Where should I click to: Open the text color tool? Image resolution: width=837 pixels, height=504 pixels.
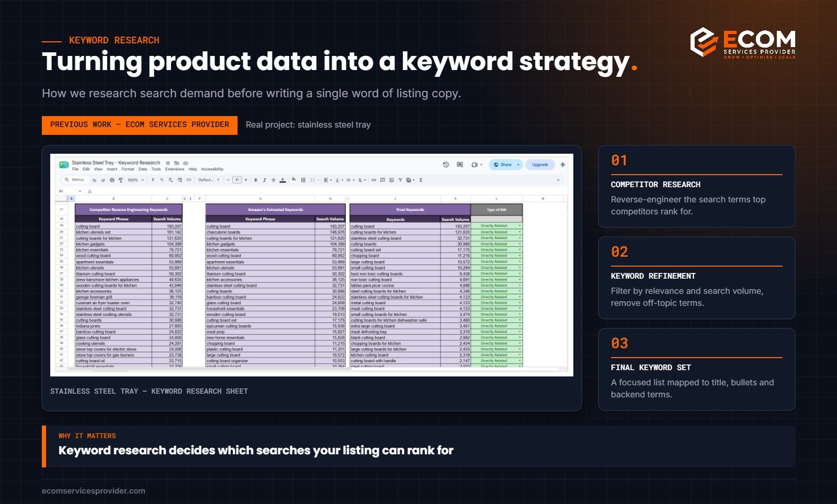pos(282,180)
